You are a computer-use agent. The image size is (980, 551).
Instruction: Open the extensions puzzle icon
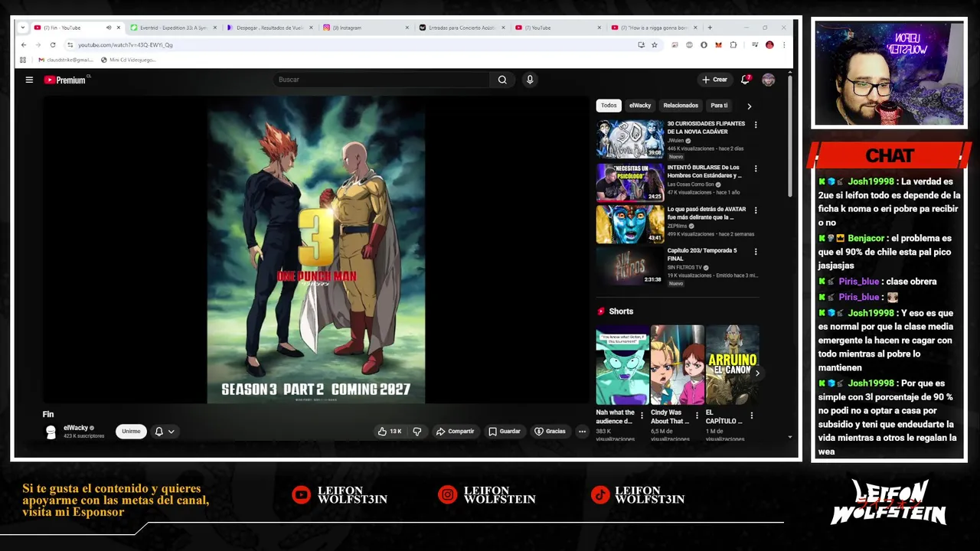(733, 45)
